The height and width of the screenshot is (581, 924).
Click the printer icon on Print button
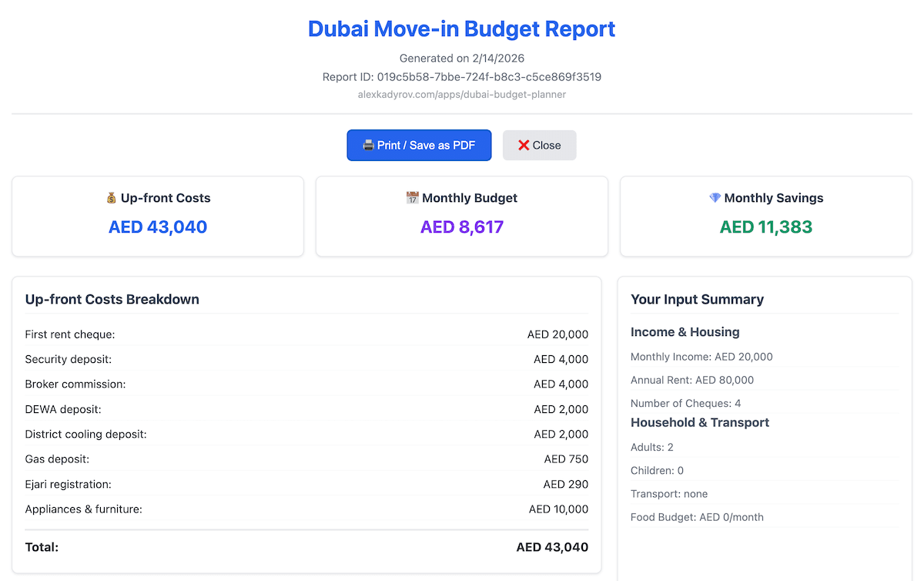(368, 145)
